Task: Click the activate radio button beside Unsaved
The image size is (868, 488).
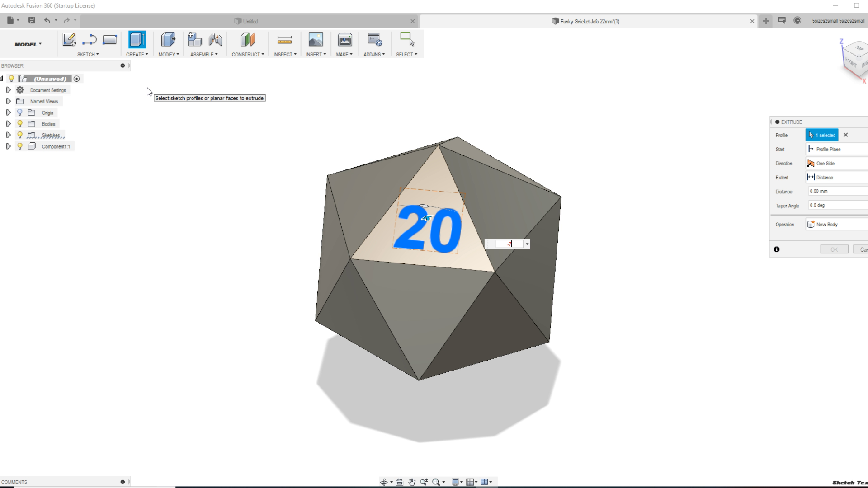Action: [x=77, y=79]
